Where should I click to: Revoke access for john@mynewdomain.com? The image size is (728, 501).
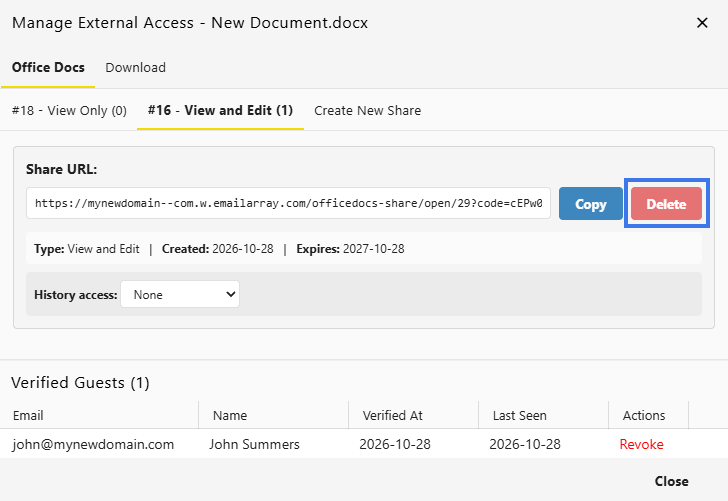click(641, 444)
